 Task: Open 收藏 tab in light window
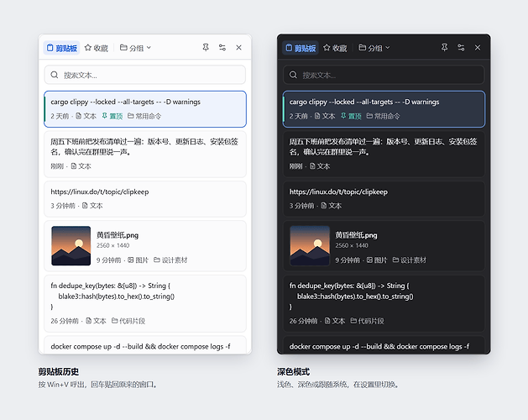pyautogui.click(x=97, y=48)
